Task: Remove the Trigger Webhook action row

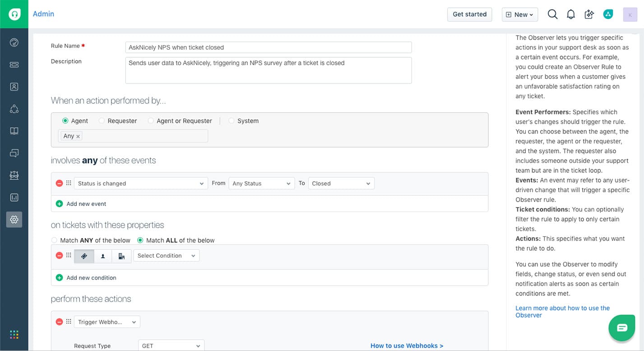Action: tap(59, 322)
